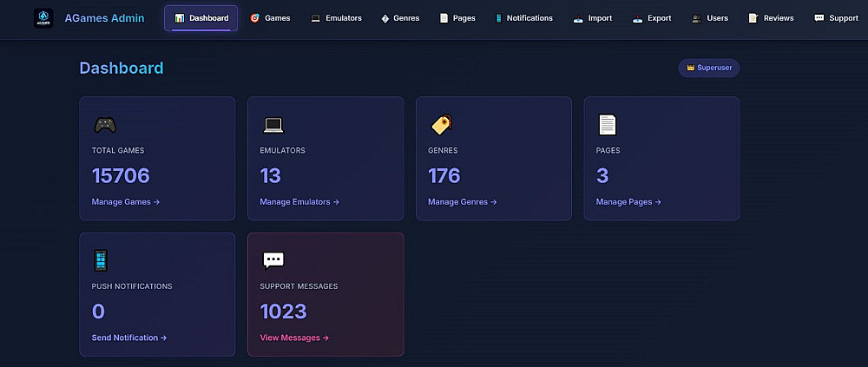Click the crown icon in Superuser badge

[x=690, y=68]
